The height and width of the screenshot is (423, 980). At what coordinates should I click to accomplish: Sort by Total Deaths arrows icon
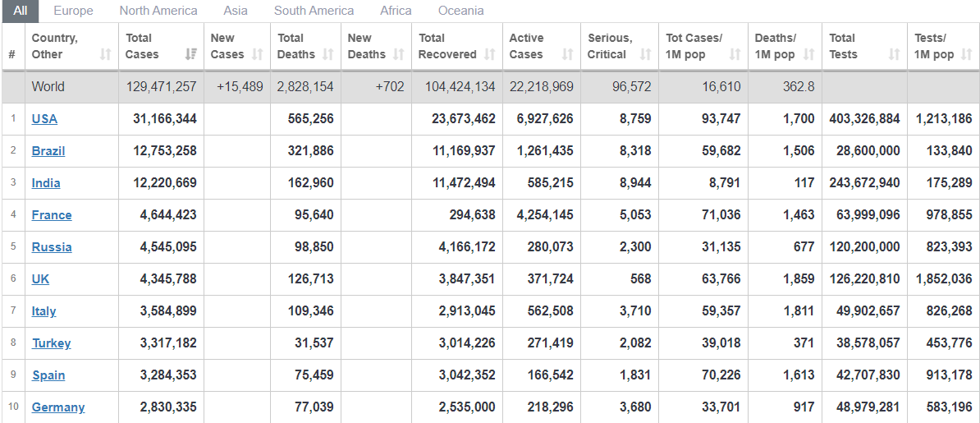point(327,54)
